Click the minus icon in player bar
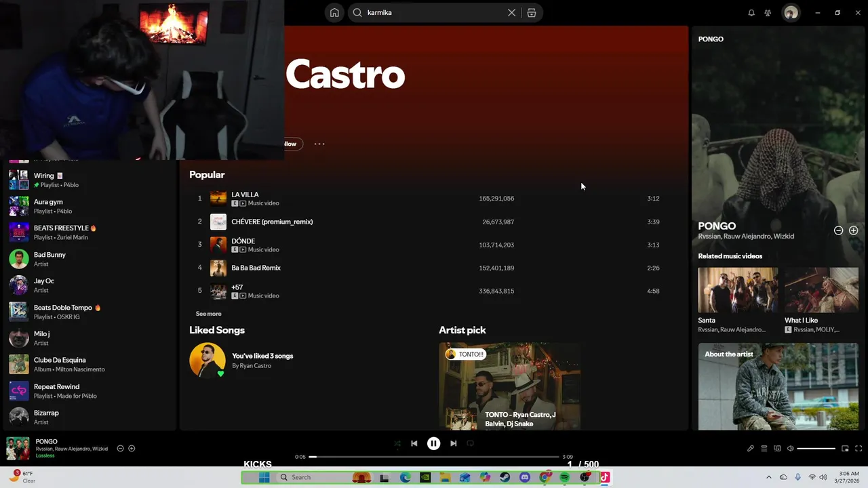The image size is (868, 488). point(120,448)
